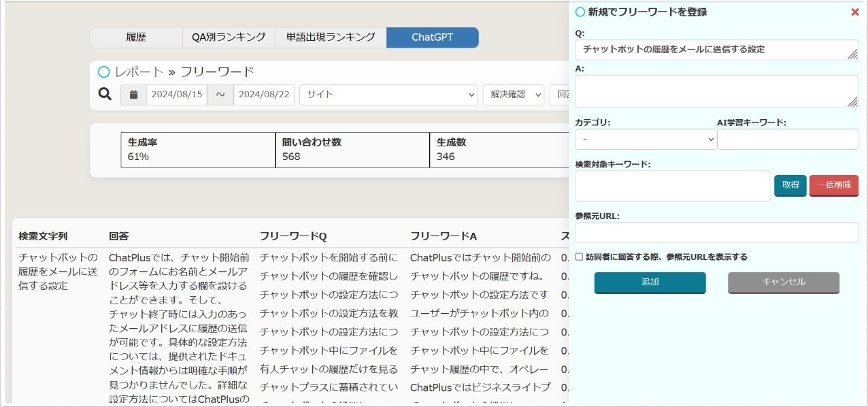868x407 pixels.
Task: Click row チャットボット中にファイルを in フリーワードQ
Action: pos(329,351)
